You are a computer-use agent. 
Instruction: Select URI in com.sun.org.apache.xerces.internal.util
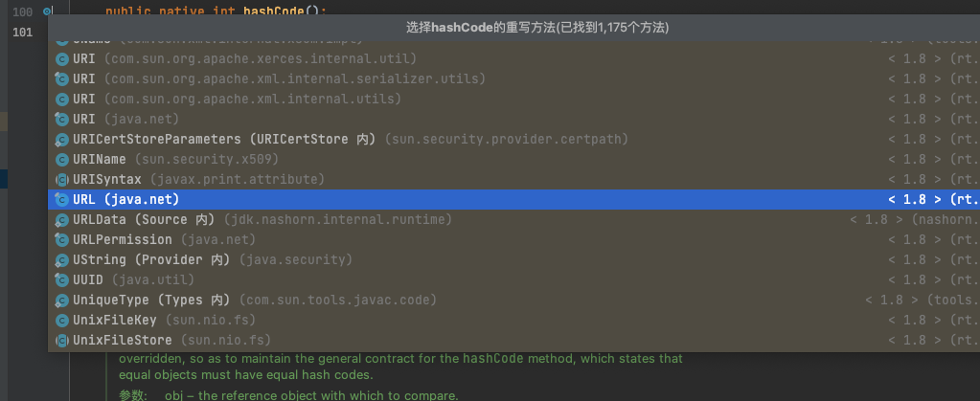[x=513, y=59]
